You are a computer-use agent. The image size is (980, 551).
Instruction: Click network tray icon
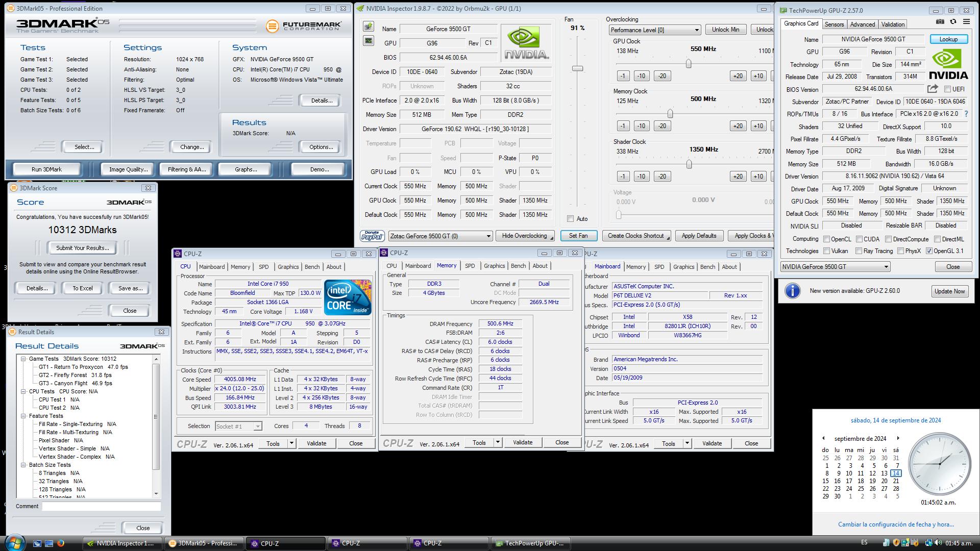tap(928, 543)
